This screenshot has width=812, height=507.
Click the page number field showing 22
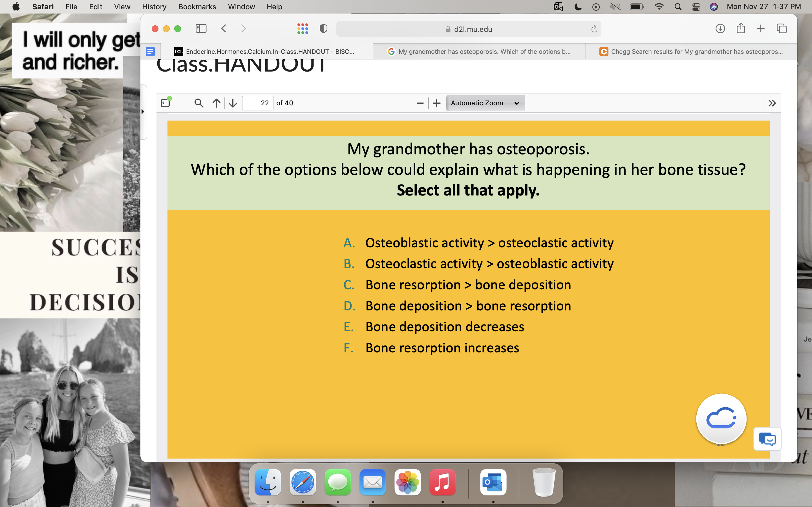point(257,103)
